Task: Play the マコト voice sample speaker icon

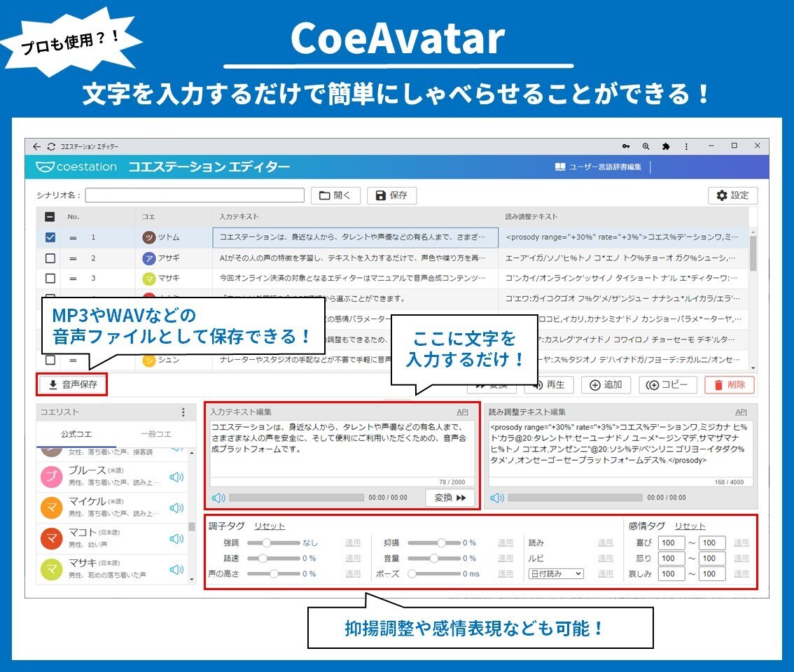Action: click(176, 538)
